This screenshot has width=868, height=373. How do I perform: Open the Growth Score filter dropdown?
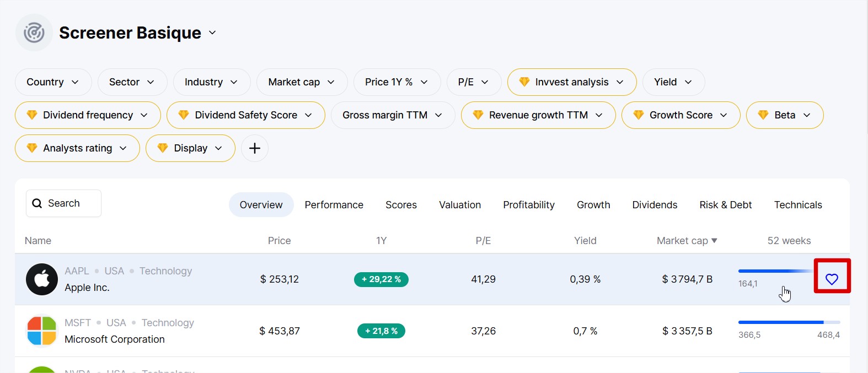[681, 115]
